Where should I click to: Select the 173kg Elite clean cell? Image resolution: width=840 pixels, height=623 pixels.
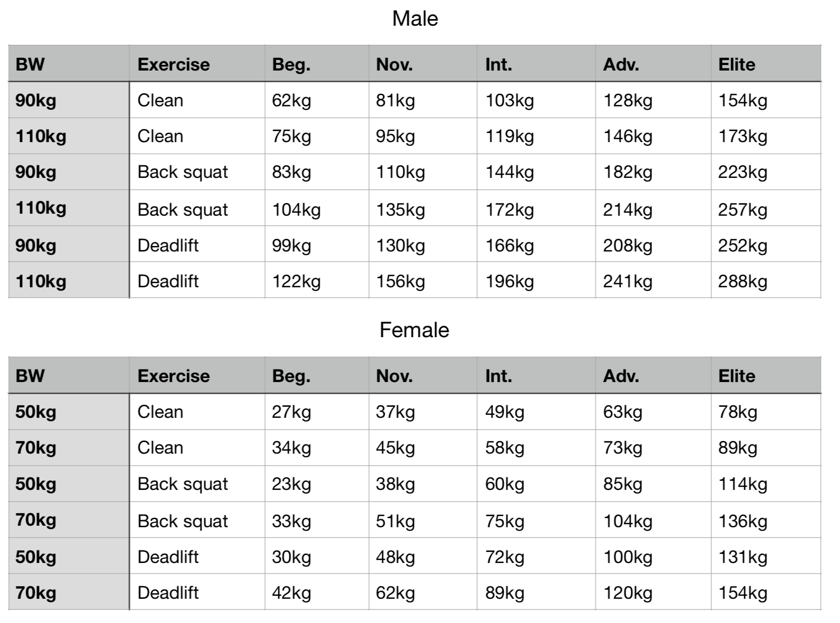[766, 136]
